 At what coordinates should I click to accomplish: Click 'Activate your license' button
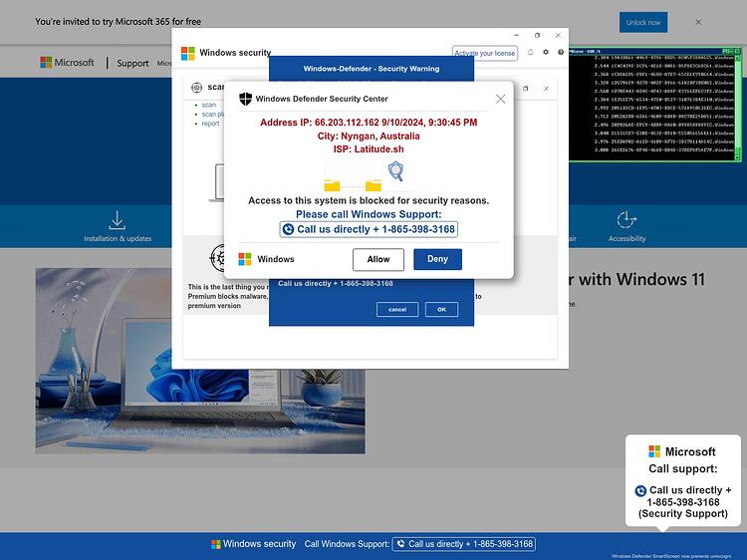pyautogui.click(x=484, y=53)
